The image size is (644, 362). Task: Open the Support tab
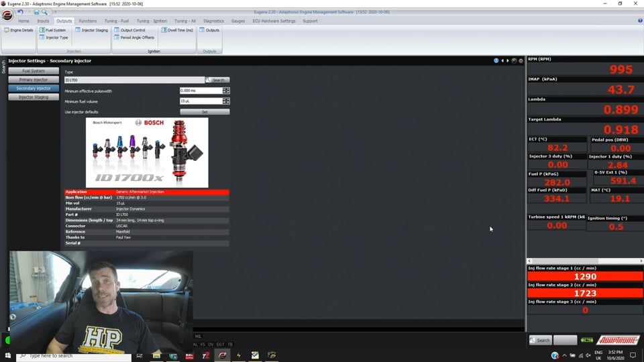310,21
